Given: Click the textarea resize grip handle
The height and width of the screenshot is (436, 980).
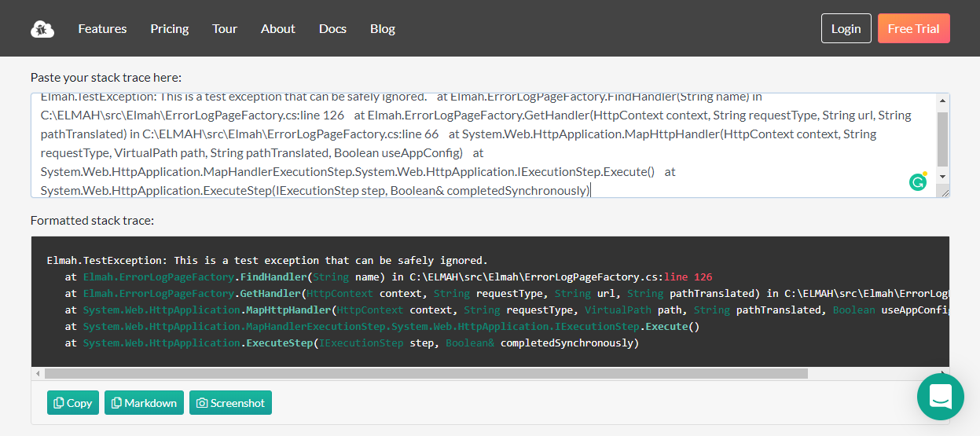Looking at the screenshot, I should pyautogui.click(x=944, y=192).
